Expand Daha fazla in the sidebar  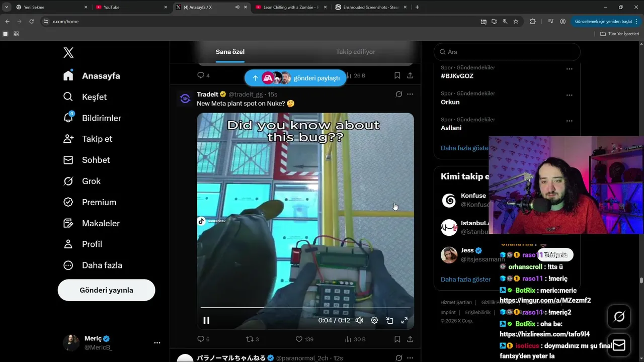coord(93,265)
